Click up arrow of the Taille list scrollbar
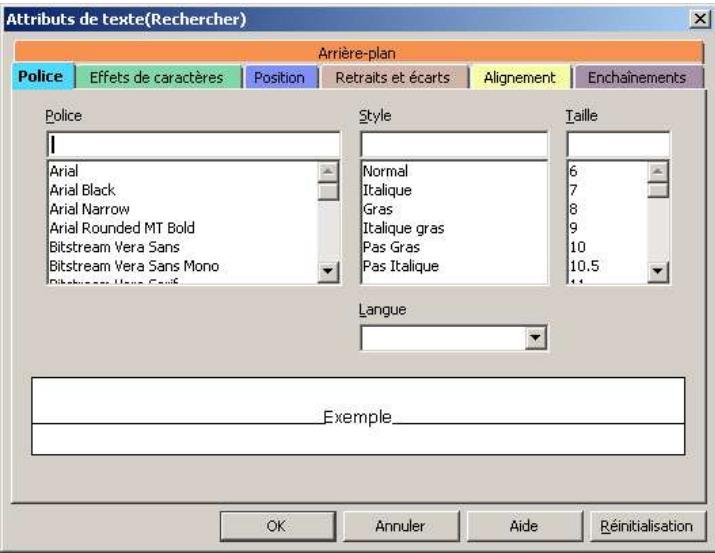The image size is (715, 553). point(658,171)
